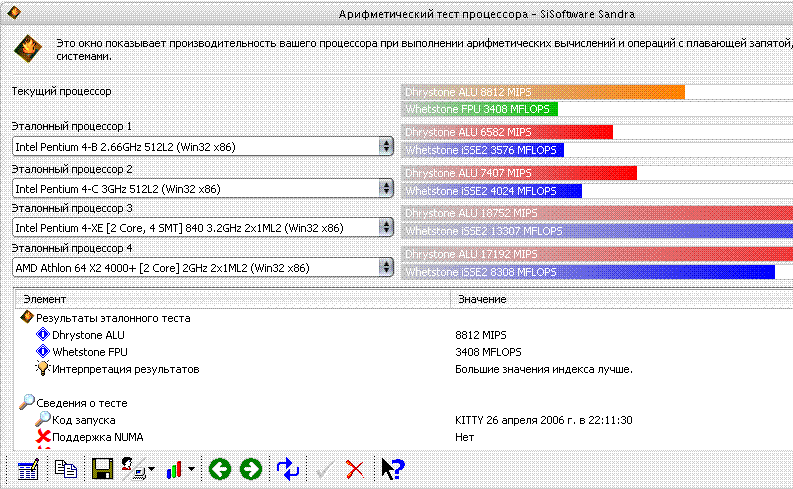The image size is (793, 489).
Task: Click the orange Dhrystone ALU 8812 MIPS bar
Action: [543, 92]
